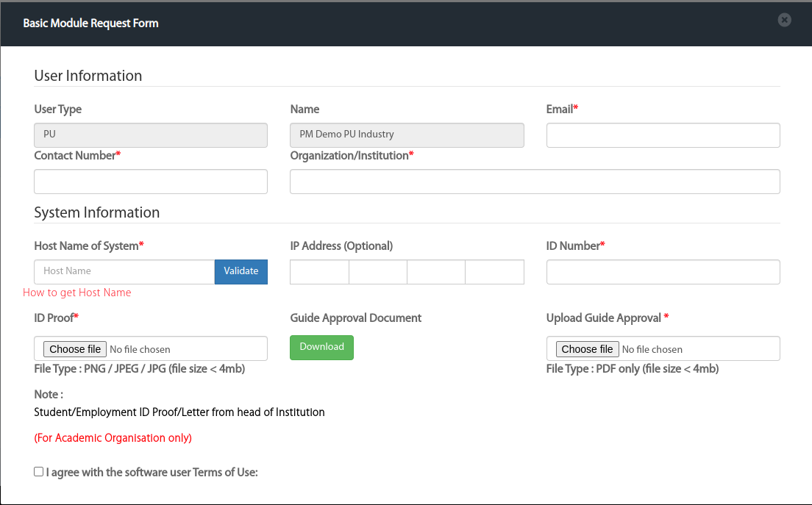This screenshot has height=505, width=812.
Task: Click the 'System Information' section heading
Action: pyautogui.click(x=97, y=212)
